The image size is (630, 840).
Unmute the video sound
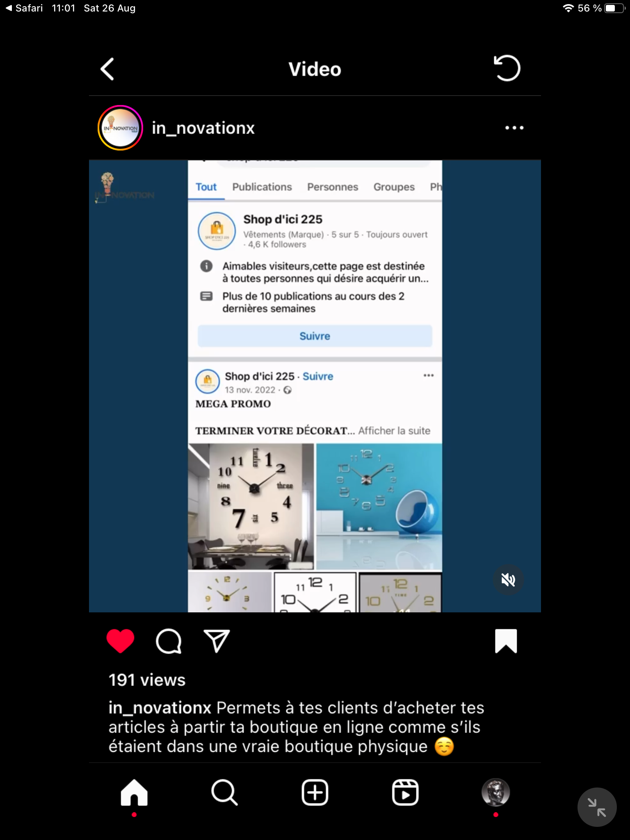click(508, 580)
